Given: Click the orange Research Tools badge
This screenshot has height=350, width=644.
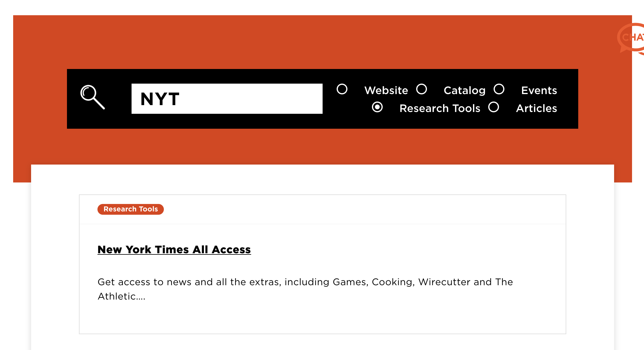Looking at the screenshot, I should 131,209.
